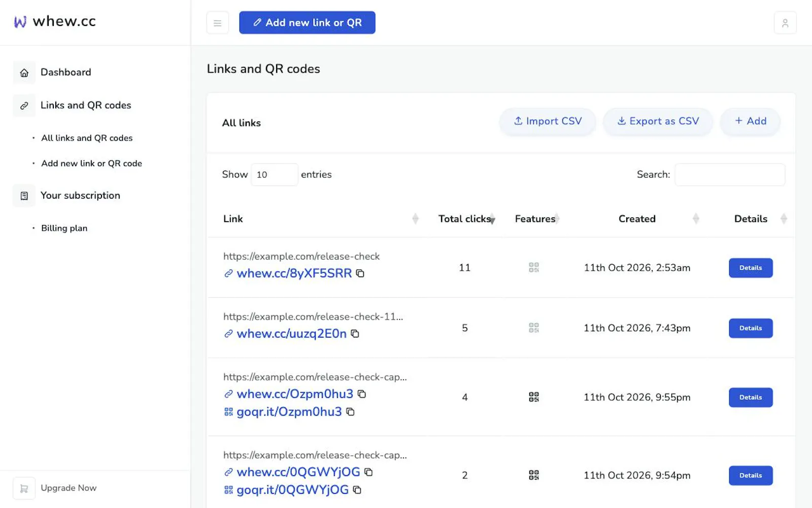Click QR feature icon in the 2-clicks row
The image size is (812, 508).
coord(533,475)
